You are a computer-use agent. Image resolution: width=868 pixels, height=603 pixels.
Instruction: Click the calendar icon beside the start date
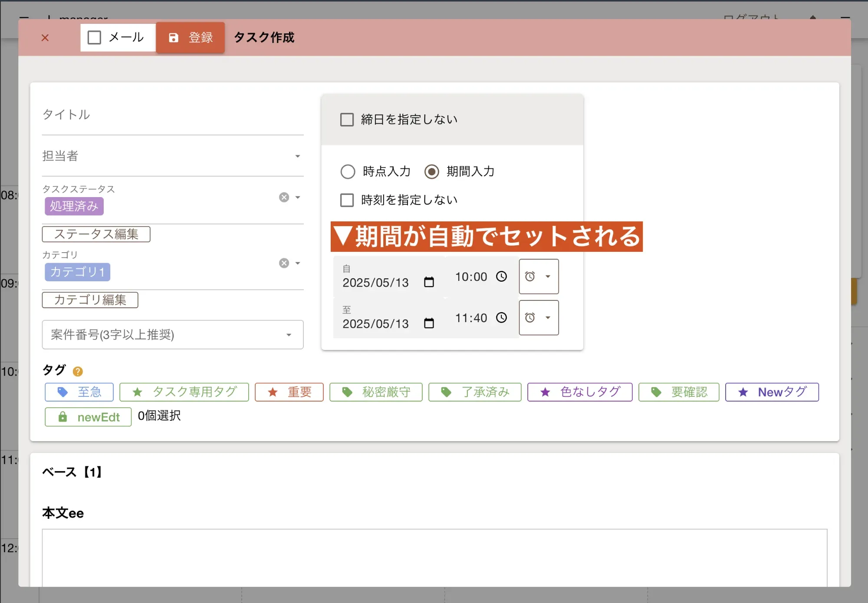coord(429,282)
